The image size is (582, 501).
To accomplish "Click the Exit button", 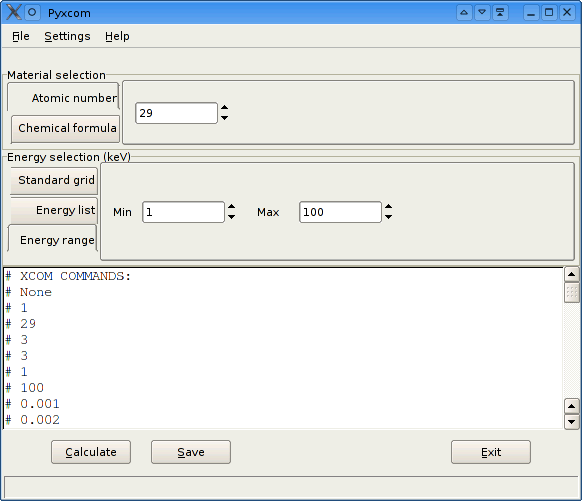I will click(x=491, y=452).
